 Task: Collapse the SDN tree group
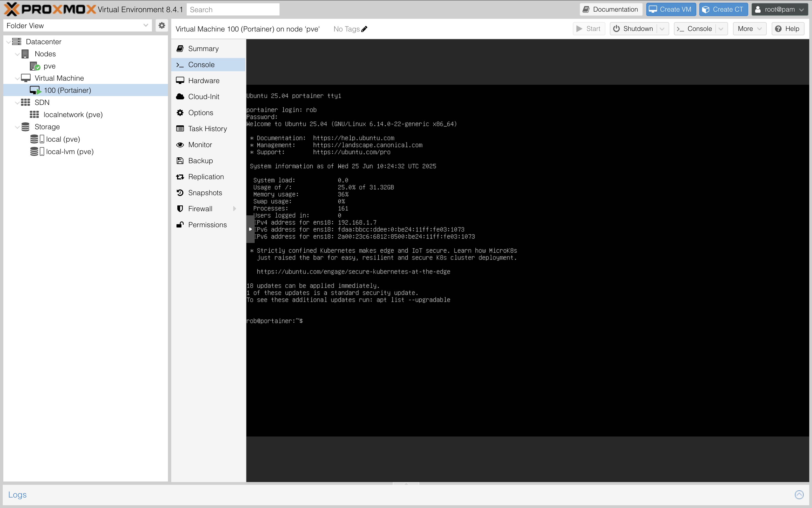17,103
